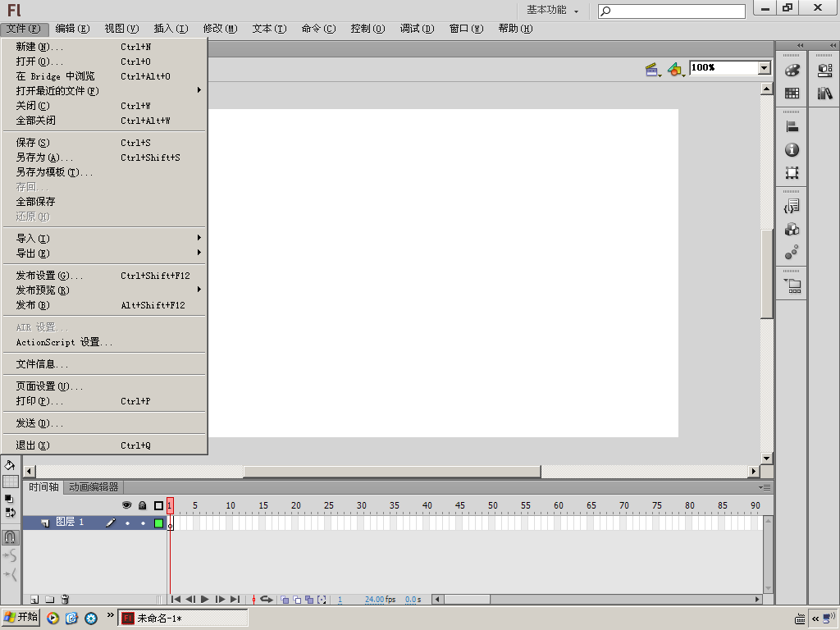Select the Paint Bucket tool
840x630 pixels.
(x=10, y=465)
